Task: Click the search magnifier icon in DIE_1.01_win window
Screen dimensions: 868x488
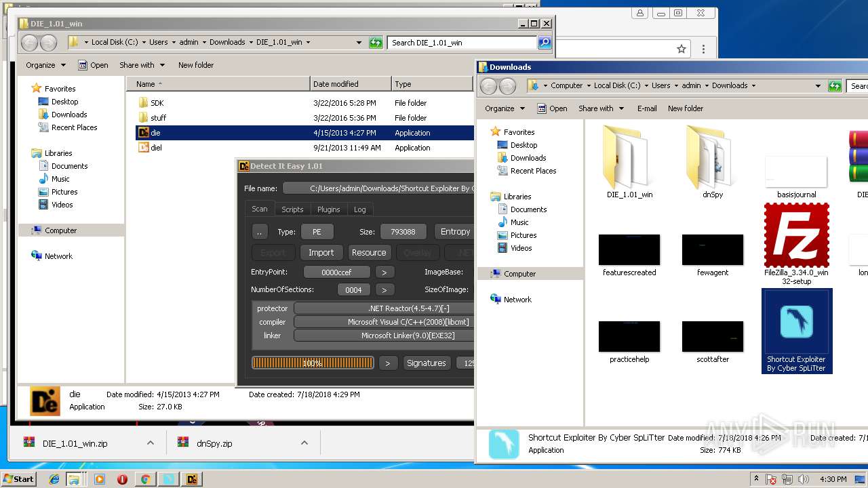Action: click(545, 43)
